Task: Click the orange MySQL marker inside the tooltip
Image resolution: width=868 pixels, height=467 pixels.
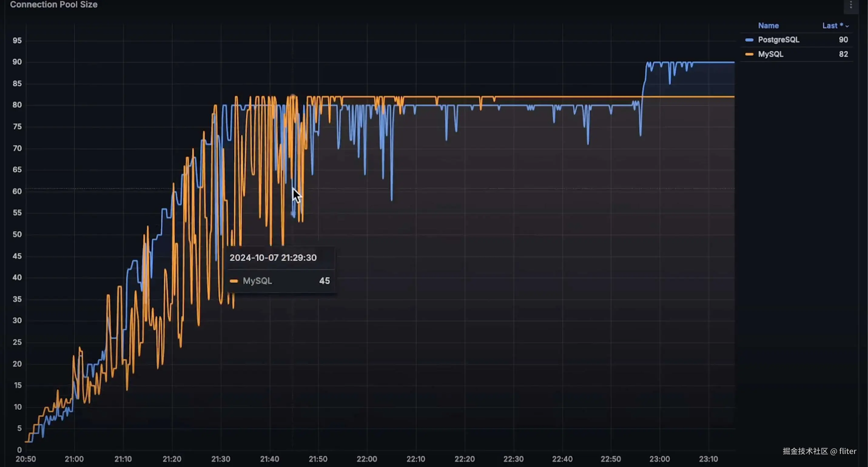Action: (x=234, y=281)
